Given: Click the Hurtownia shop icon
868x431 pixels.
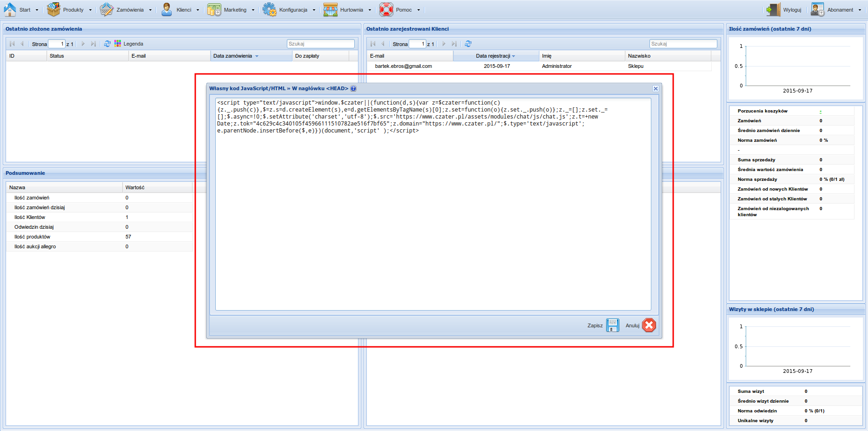Looking at the screenshot, I should point(330,9).
